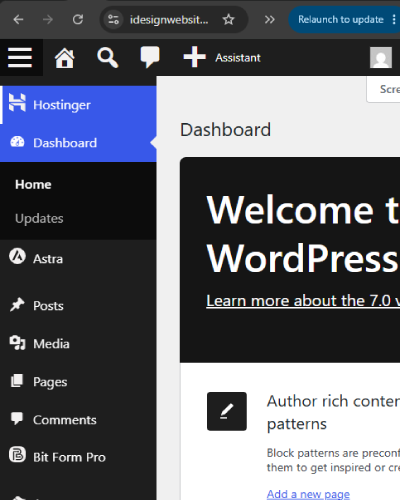This screenshot has width=400, height=500.
Task: Open the Hostinger menu item
Action: click(x=78, y=105)
